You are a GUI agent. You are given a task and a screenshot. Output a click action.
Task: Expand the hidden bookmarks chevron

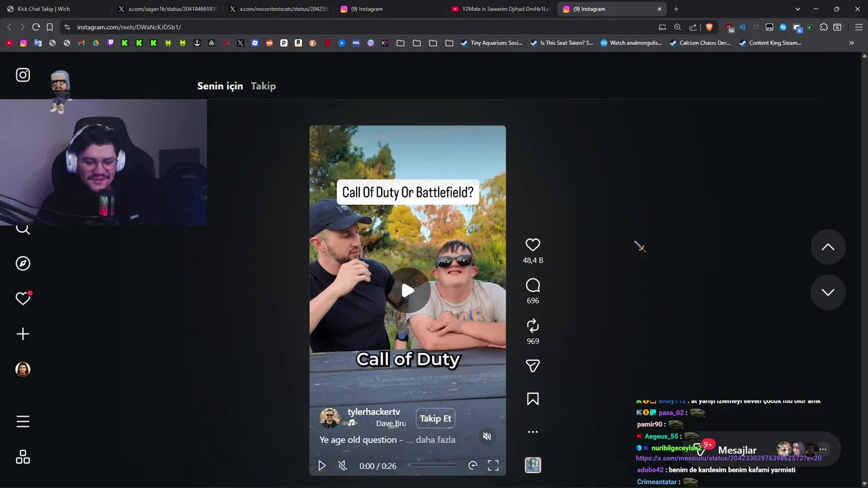point(851,43)
